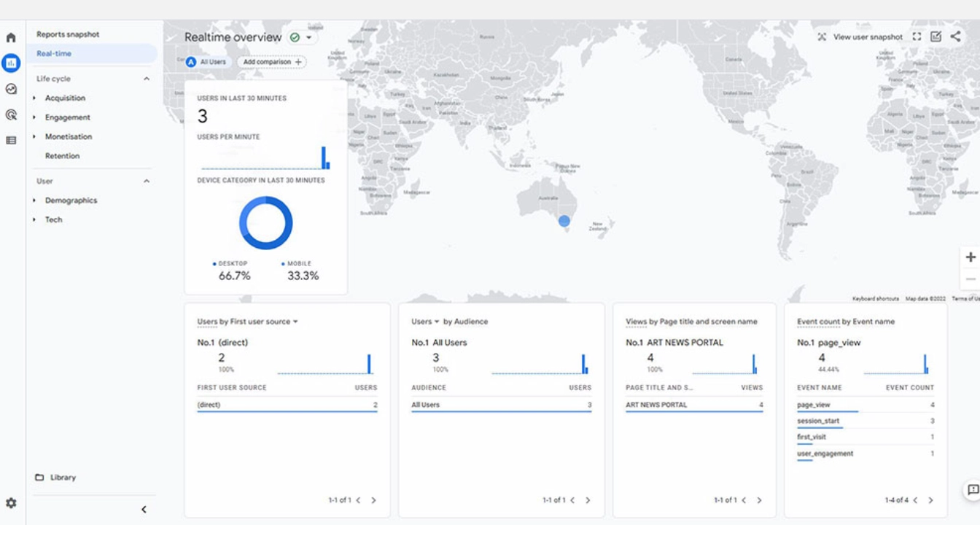Screen dimensions: 980x560
Task: Expand the Demographics tree item
Action: pyautogui.click(x=34, y=201)
